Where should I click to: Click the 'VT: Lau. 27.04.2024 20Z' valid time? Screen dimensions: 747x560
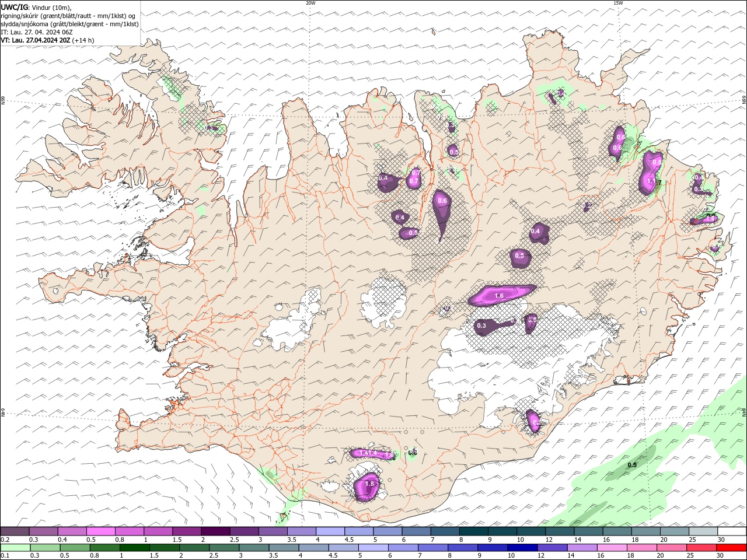pos(34,40)
